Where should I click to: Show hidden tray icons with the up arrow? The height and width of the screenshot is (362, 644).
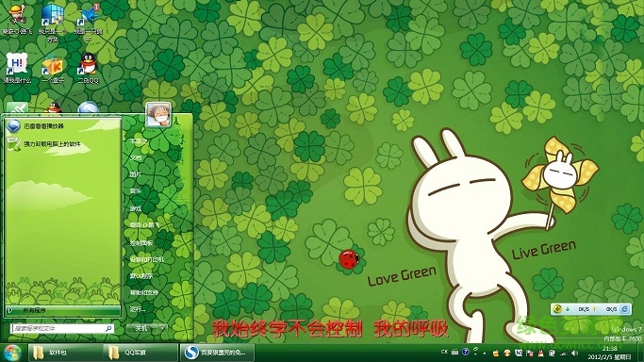point(485,353)
